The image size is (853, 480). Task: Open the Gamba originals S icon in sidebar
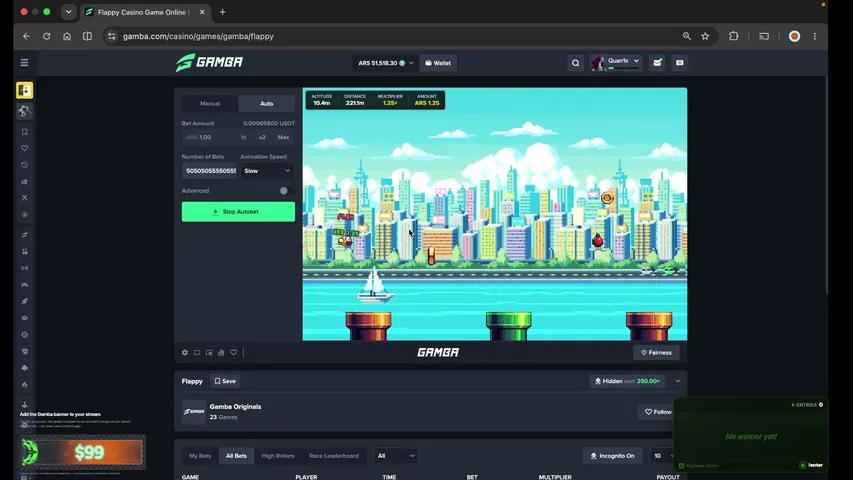24,235
